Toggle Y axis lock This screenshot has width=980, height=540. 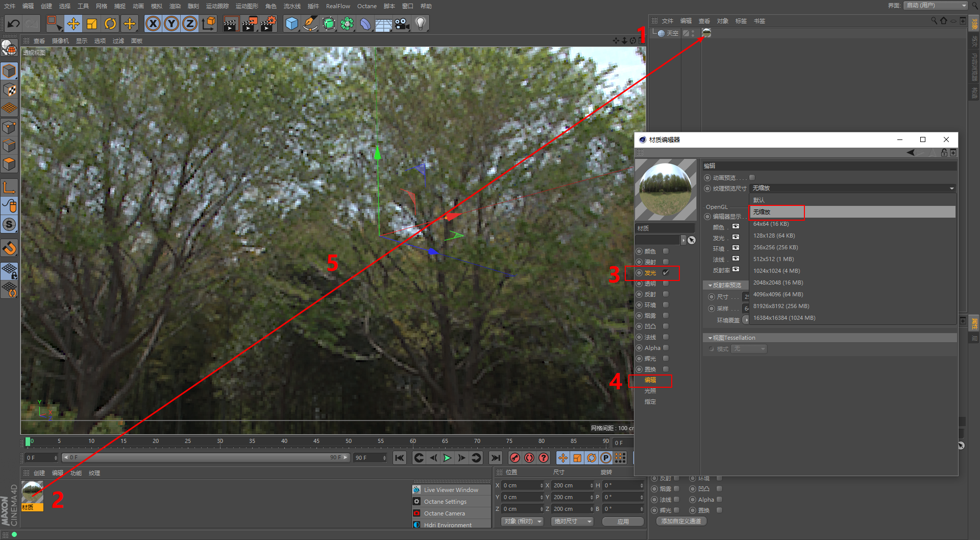coord(171,24)
